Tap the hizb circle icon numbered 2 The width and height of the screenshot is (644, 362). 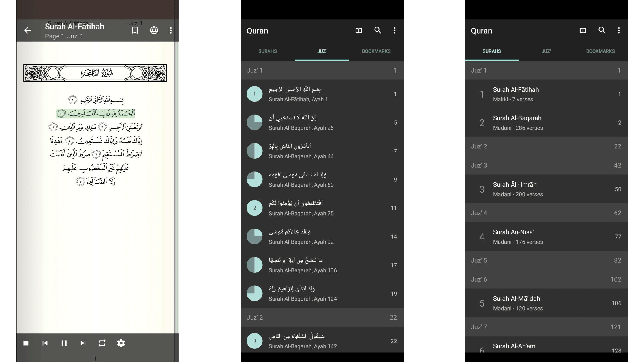click(x=254, y=208)
